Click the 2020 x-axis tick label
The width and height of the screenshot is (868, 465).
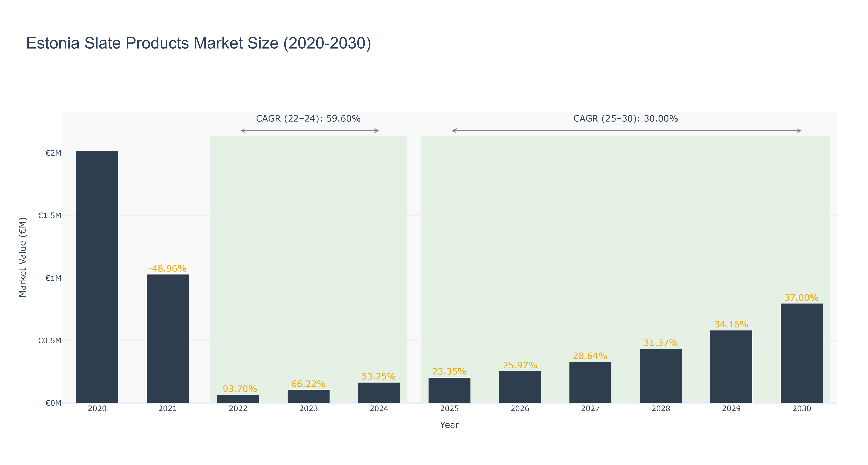[x=97, y=409]
